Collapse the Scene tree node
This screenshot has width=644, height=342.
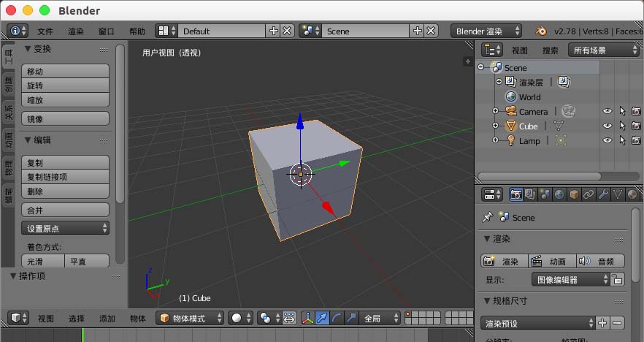481,67
